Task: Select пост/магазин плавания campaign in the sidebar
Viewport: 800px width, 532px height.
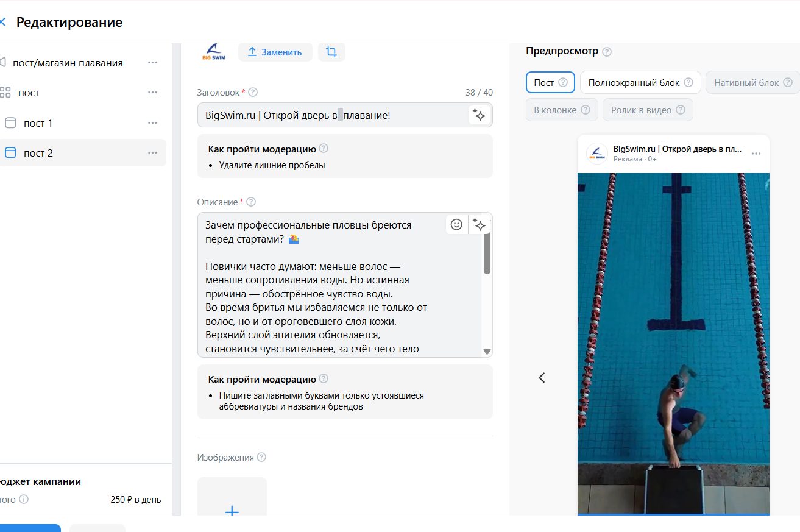Action: (68, 63)
